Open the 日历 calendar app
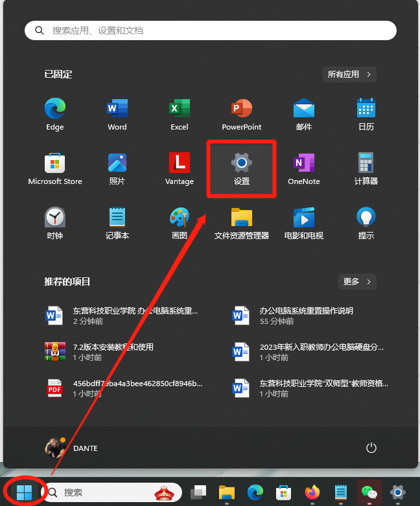This screenshot has height=506, width=420. coord(366,114)
